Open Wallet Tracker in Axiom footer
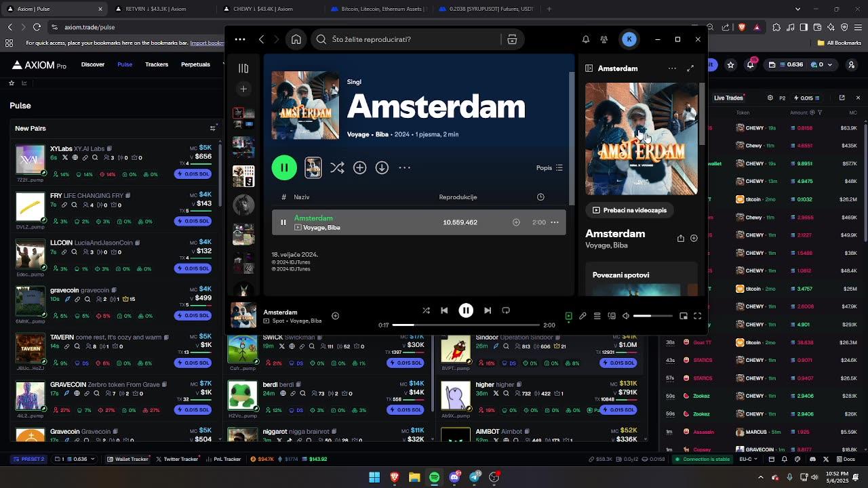 [x=128, y=459]
